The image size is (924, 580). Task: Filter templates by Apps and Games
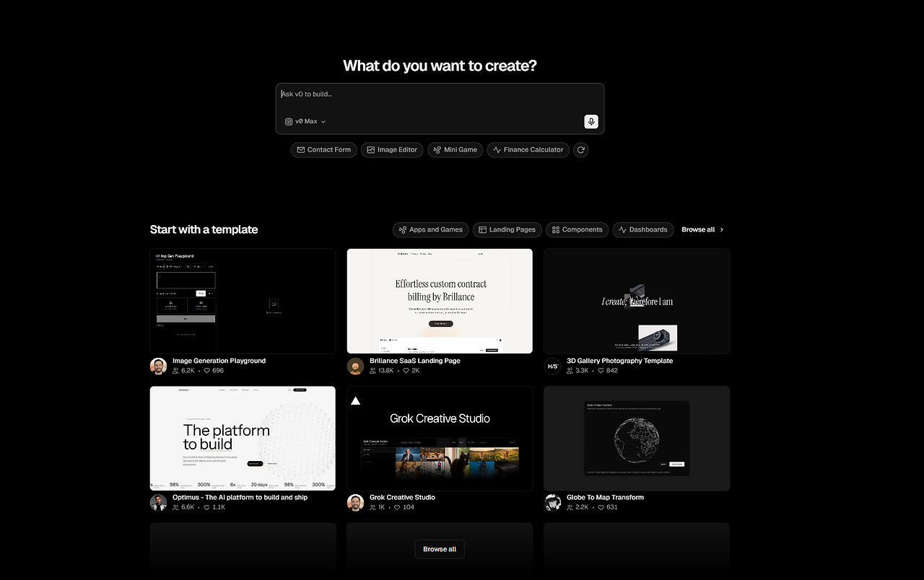(x=431, y=230)
